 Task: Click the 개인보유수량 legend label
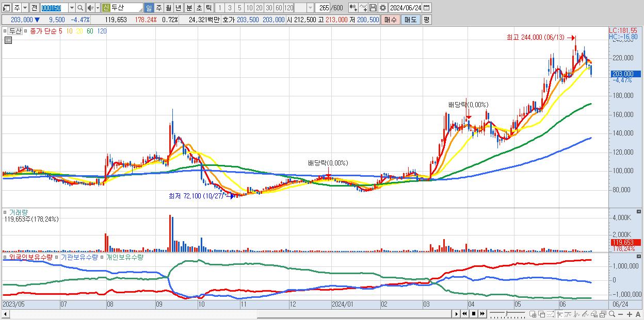tap(124, 257)
